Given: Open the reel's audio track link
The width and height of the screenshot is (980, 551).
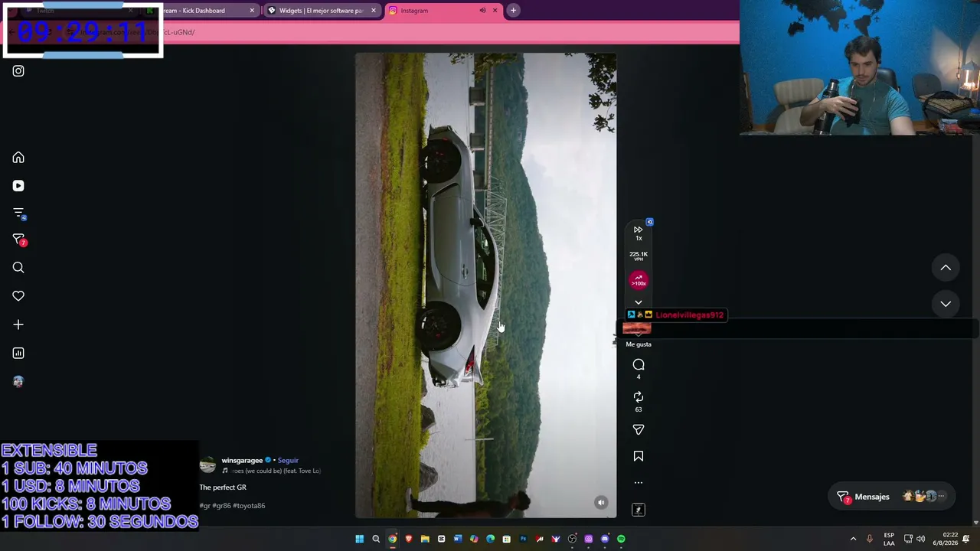Looking at the screenshot, I should pyautogui.click(x=271, y=471).
